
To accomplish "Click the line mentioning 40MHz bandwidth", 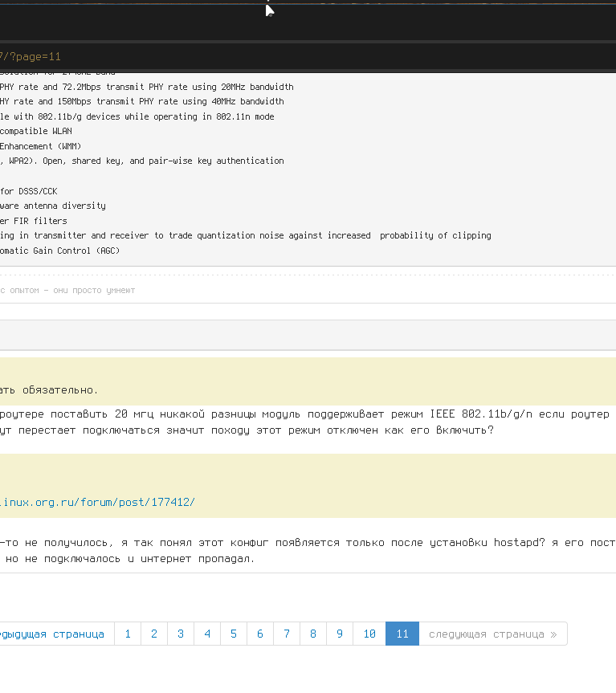I will click(142, 102).
